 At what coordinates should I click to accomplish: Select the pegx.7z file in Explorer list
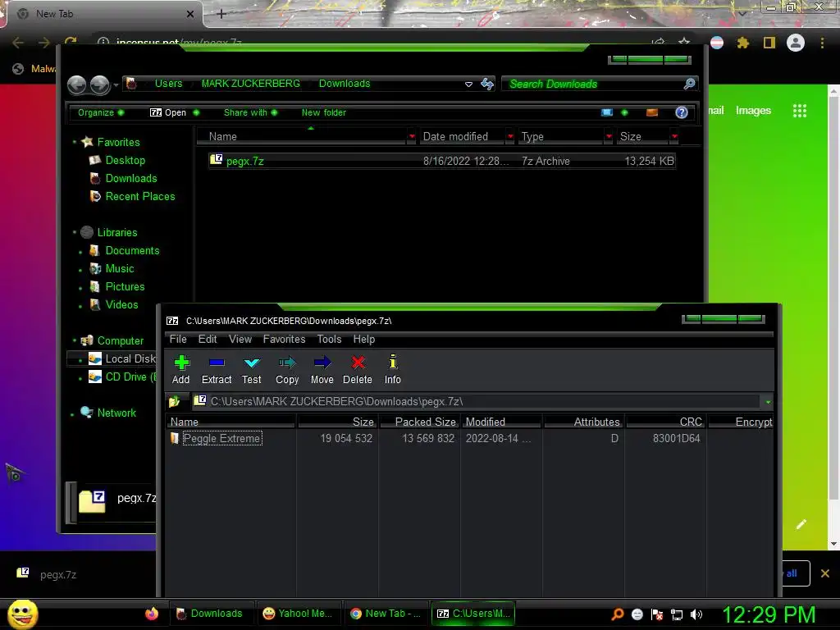click(442, 161)
